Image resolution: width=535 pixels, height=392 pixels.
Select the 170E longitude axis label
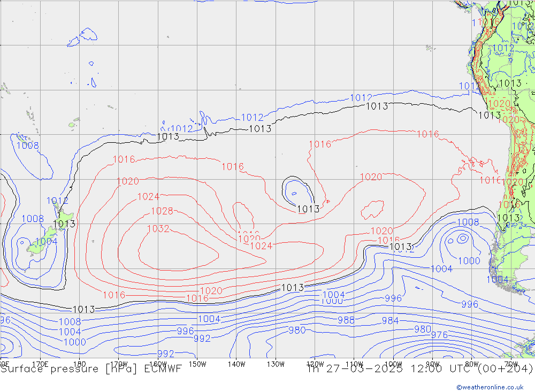pos(40,364)
